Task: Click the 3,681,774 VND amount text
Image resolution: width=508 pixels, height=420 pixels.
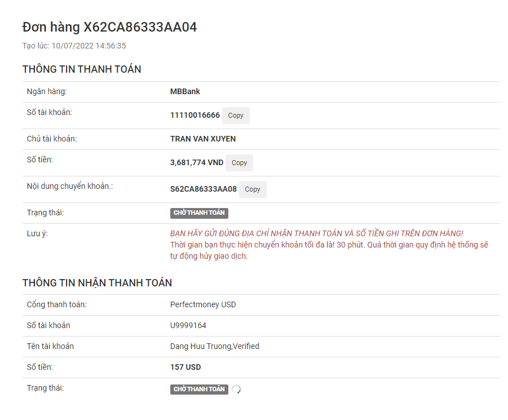Action: coord(197,163)
